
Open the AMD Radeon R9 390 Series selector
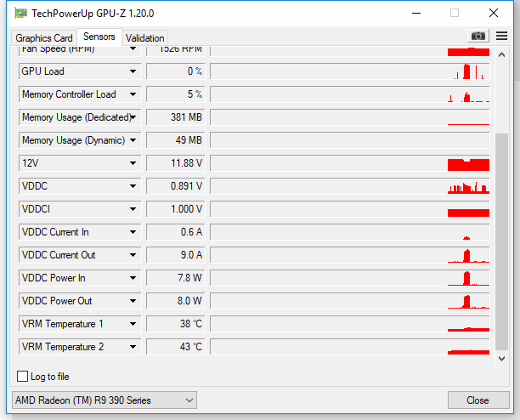coord(105,400)
